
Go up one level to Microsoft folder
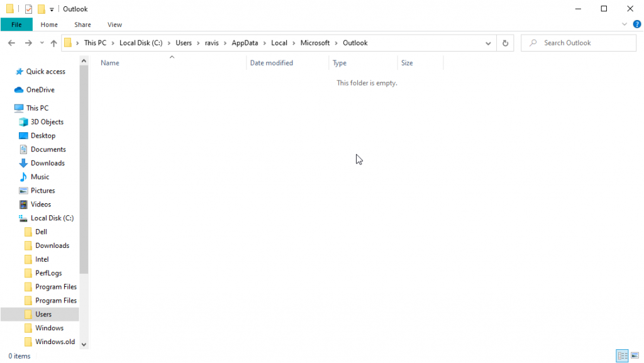pos(54,43)
